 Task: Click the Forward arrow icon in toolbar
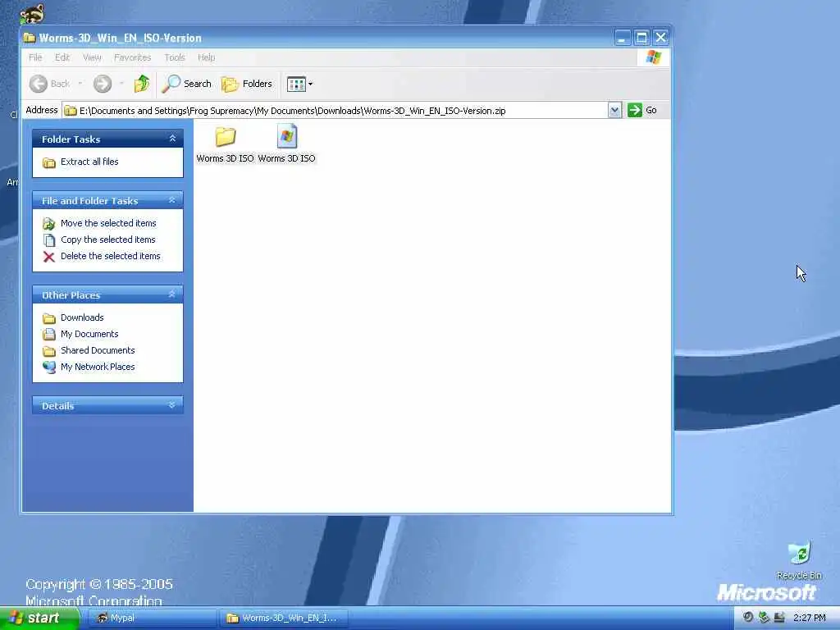pos(103,84)
